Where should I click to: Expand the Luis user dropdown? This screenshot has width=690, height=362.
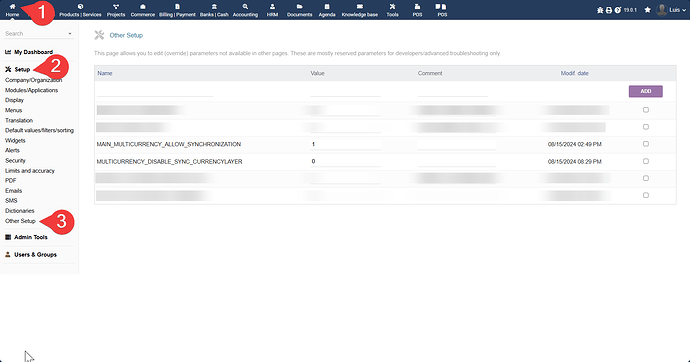point(677,10)
